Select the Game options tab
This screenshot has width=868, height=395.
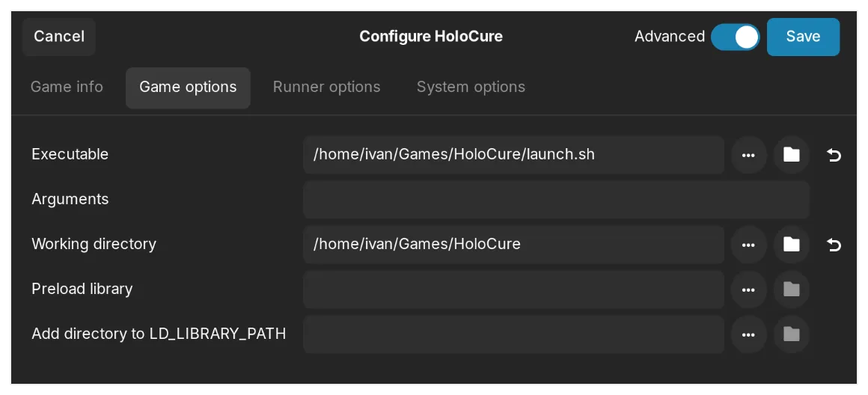[188, 88]
